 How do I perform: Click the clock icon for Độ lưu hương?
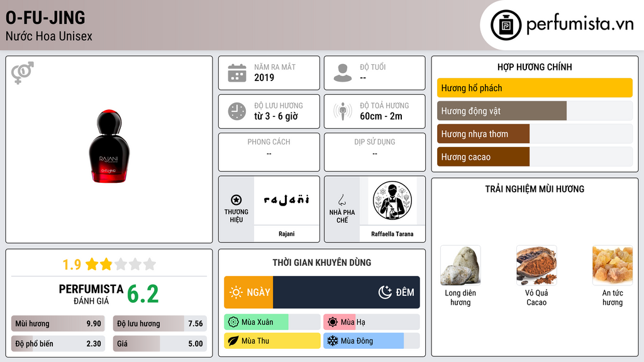click(x=237, y=111)
